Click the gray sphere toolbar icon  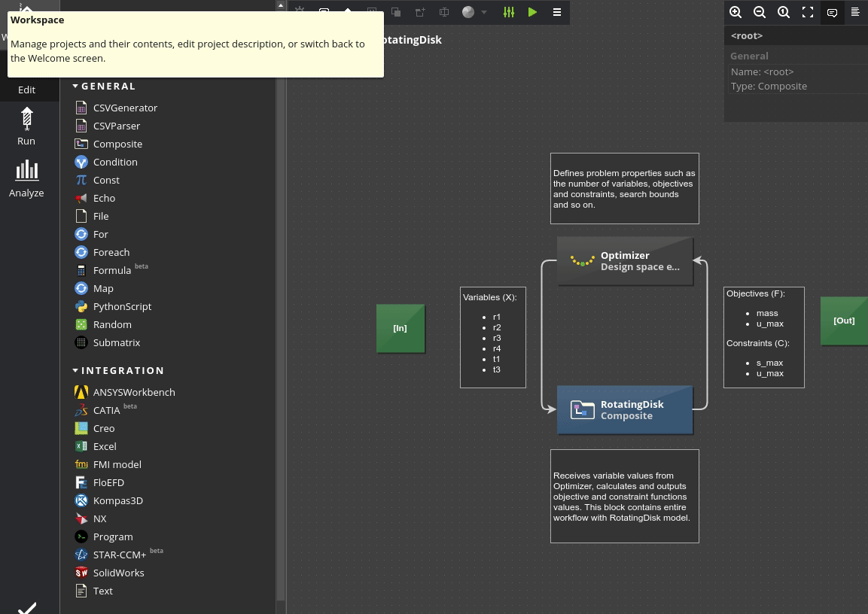[x=468, y=12]
